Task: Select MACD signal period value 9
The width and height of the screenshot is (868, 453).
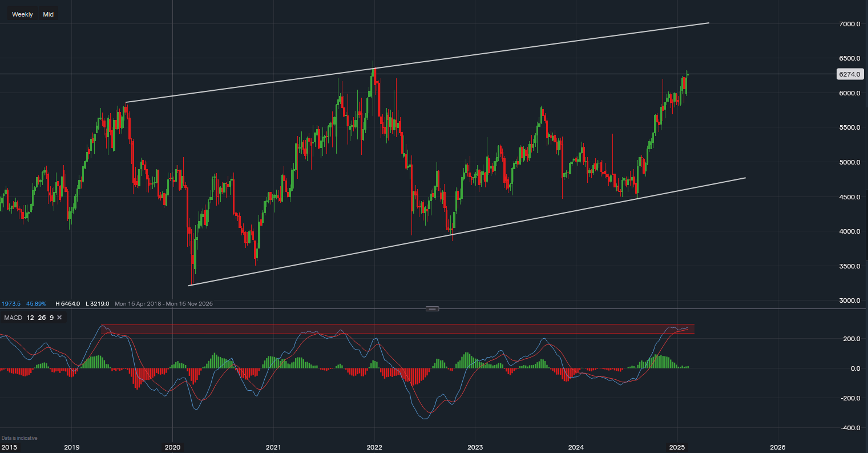Action: tap(51, 317)
